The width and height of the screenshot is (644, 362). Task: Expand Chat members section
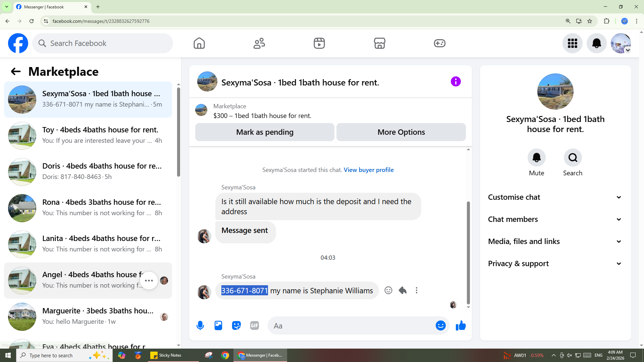pyautogui.click(x=555, y=219)
